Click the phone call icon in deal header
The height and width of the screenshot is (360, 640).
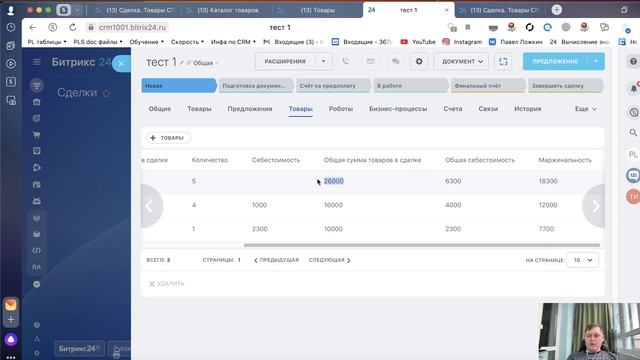(345, 61)
